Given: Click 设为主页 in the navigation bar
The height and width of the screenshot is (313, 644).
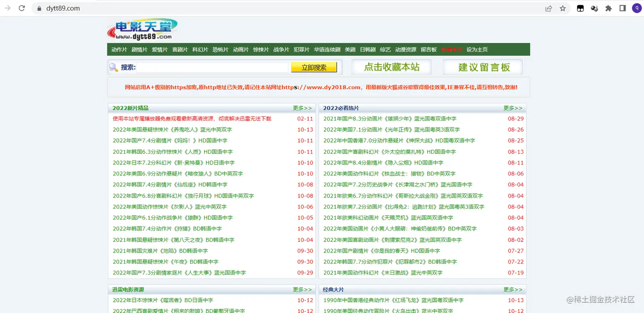Looking at the screenshot, I should point(477,49).
